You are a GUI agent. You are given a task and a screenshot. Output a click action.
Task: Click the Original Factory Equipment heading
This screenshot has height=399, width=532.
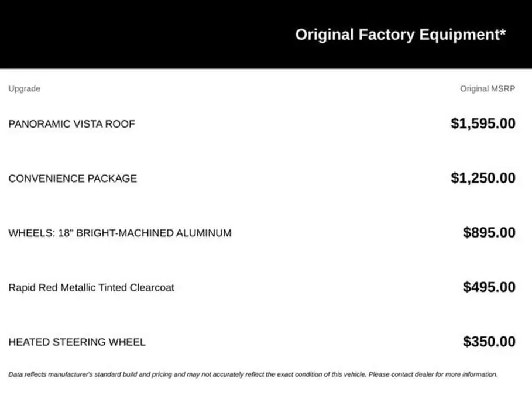coord(400,35)
